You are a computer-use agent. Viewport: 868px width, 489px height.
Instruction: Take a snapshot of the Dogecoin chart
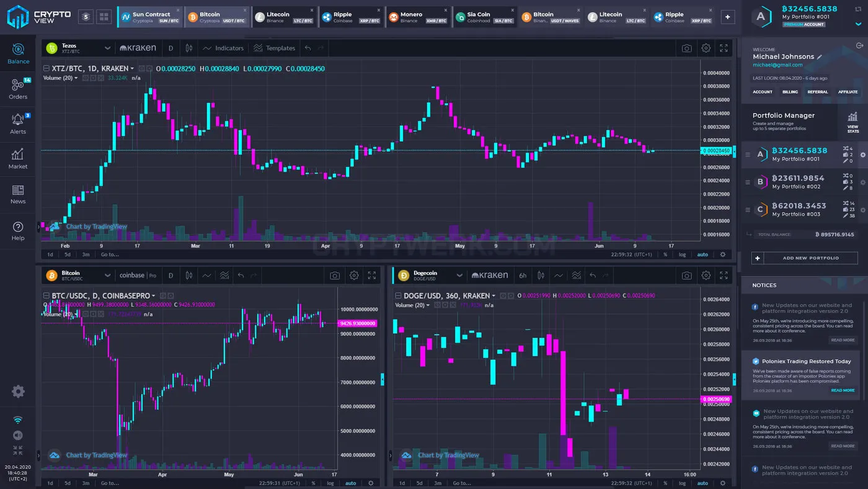[x=686, y=276]
